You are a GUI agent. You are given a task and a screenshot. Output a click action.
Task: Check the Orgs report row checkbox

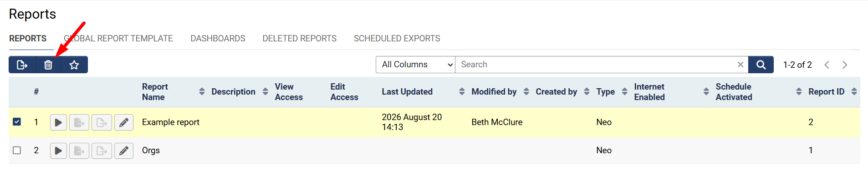17,150
